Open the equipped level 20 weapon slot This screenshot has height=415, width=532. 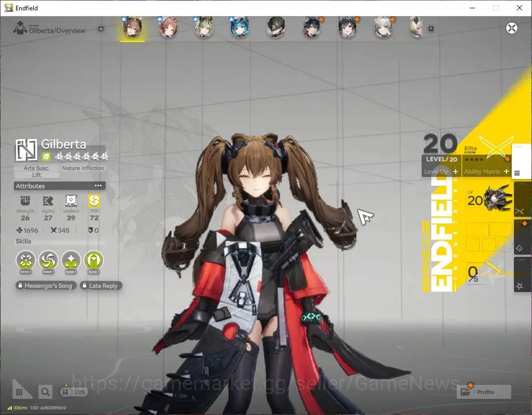pyautogui.click(x=489, y=199)
